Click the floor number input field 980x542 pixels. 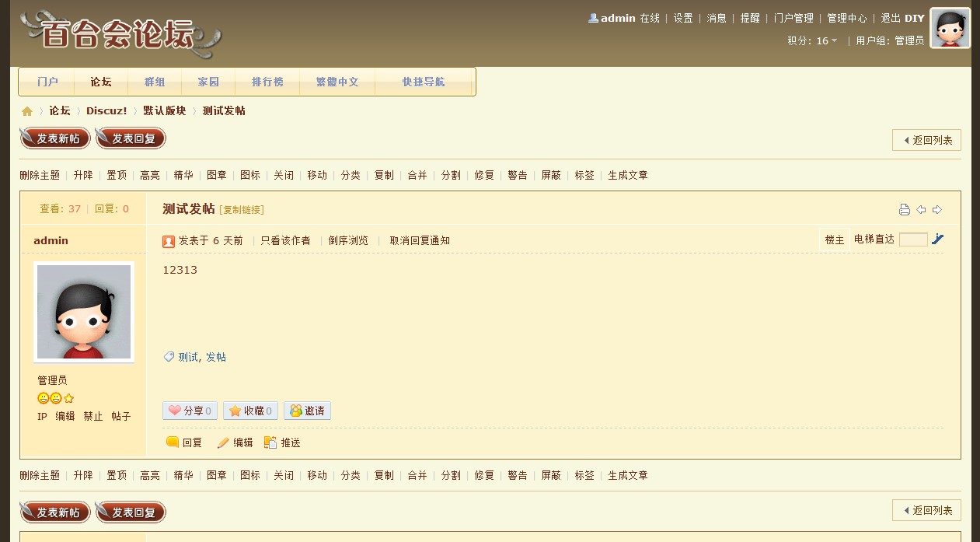(x=913, y=240)
